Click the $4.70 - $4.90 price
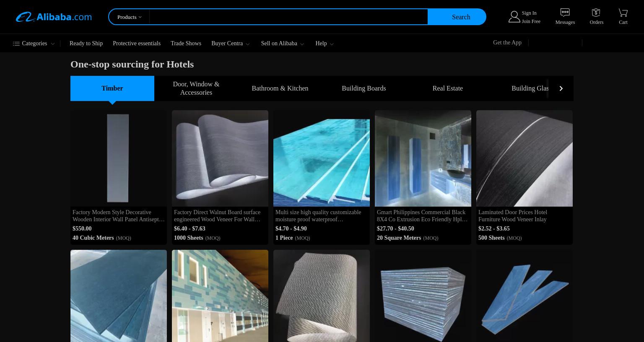The width and height of the screenshot is (644, 342). coord(291,229)
